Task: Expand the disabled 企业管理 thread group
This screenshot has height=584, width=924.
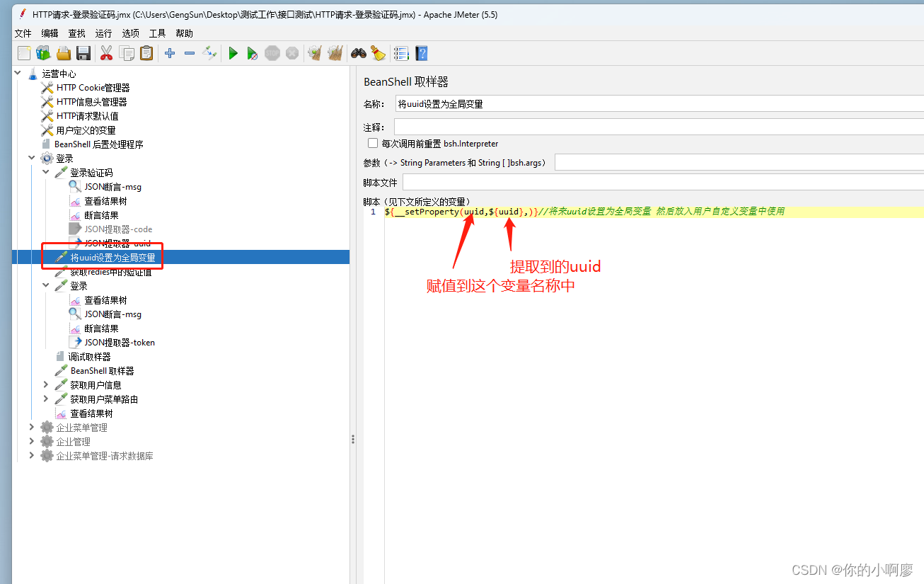Action: (32, 442)
